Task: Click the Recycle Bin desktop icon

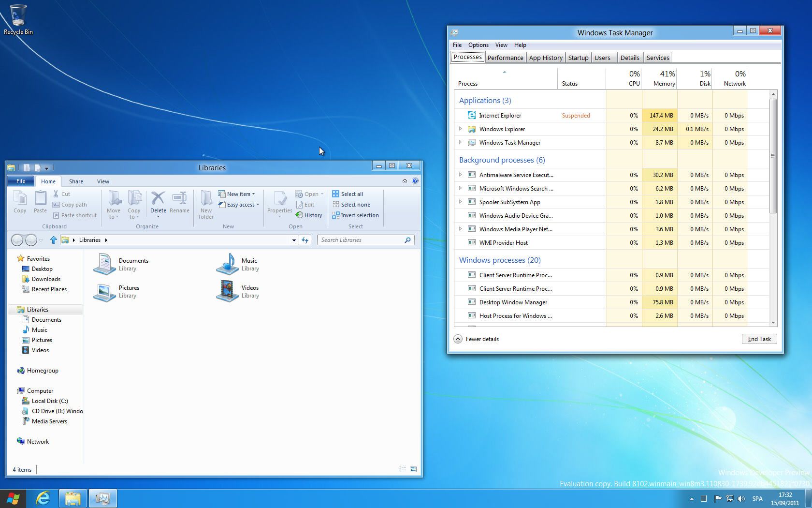Action: [x=18, y=15]
